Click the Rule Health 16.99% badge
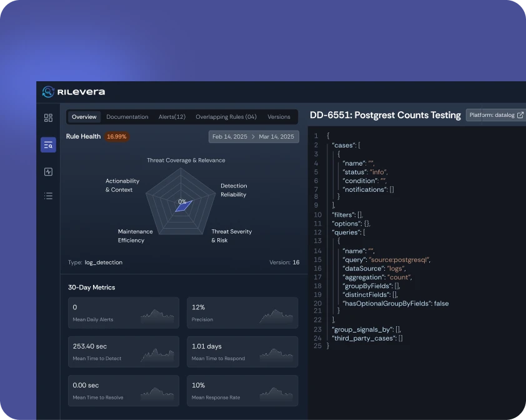This screenshot has width=526, height=420. 116,137
